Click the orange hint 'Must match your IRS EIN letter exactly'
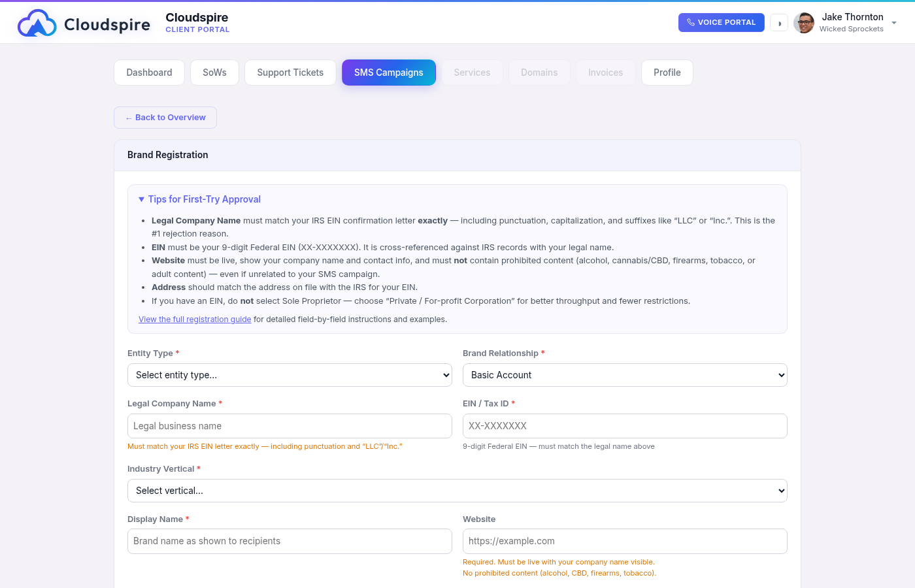 point(265,446)
